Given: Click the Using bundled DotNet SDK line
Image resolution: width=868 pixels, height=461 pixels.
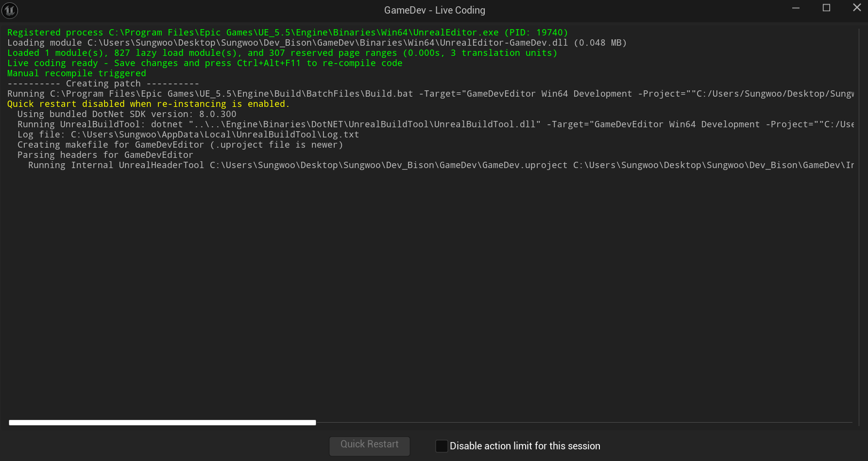Looking at the screenshot, I should pos(127,114).
